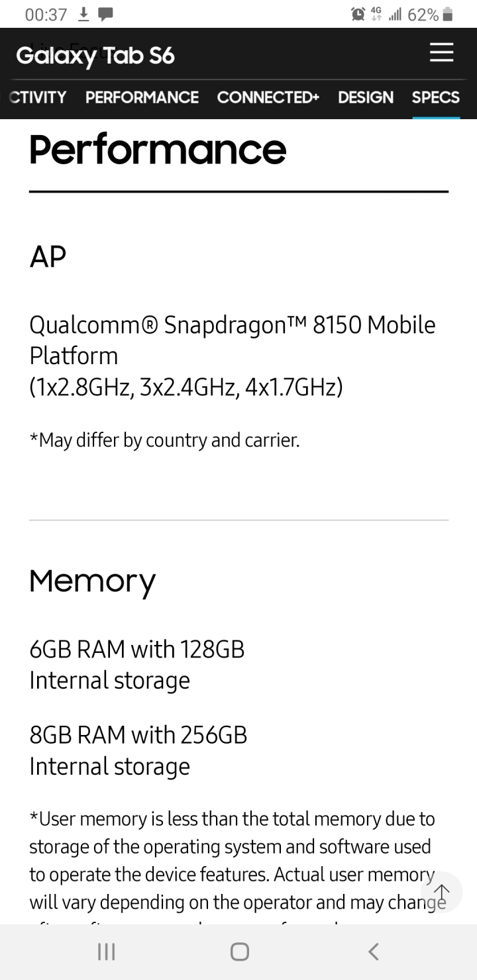Screen dimensions: 477x980
Task: Select the SPECS tab
Action: pyautogui.click(x=436, y=97)
